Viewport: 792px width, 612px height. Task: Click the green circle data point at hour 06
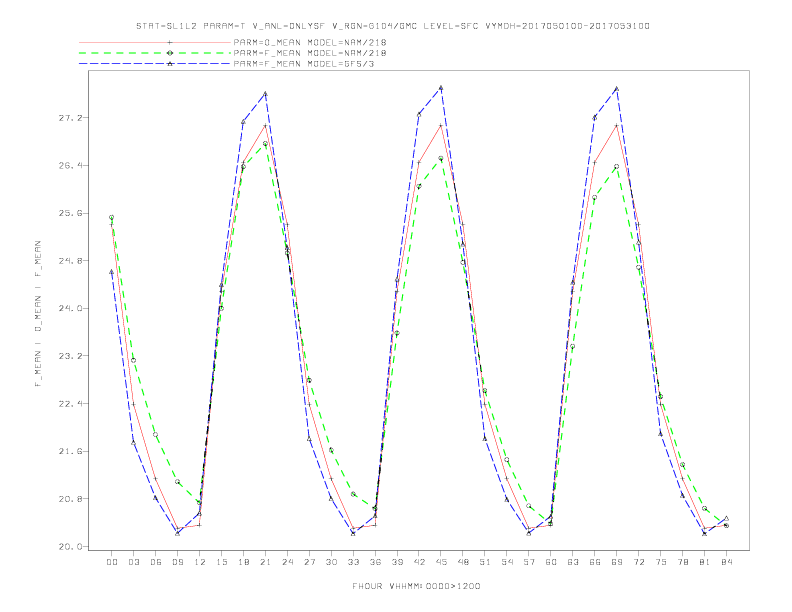(156, 434)
